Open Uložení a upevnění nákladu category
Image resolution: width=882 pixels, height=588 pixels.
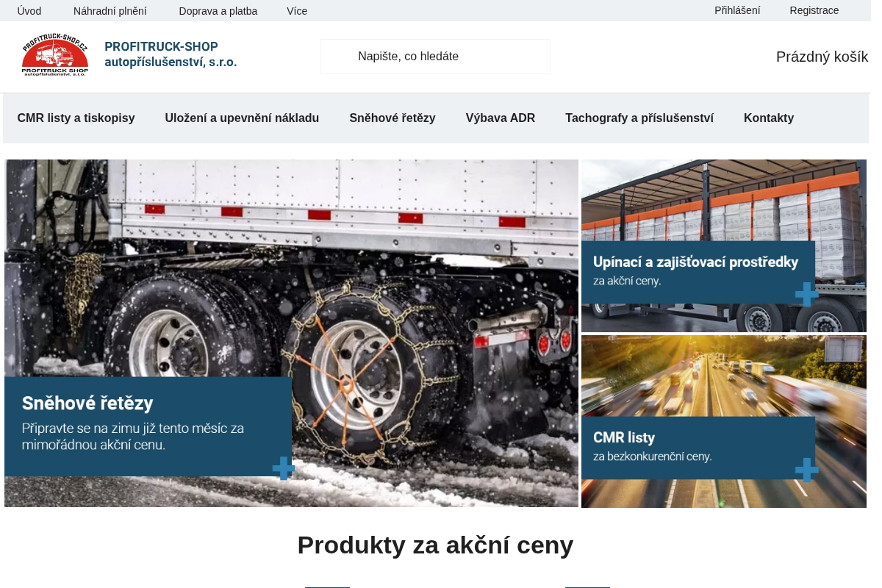[x=242, y=118]
